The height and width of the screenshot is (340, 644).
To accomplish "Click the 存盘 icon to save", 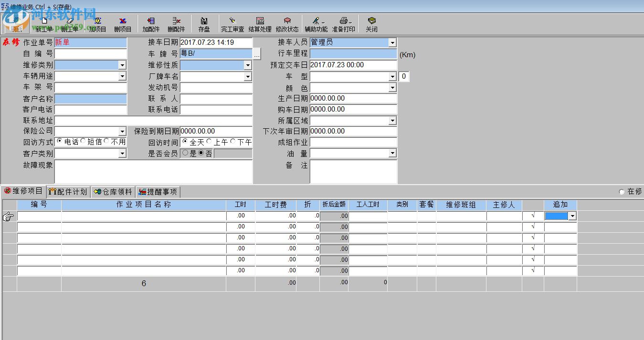I will 204,23.
